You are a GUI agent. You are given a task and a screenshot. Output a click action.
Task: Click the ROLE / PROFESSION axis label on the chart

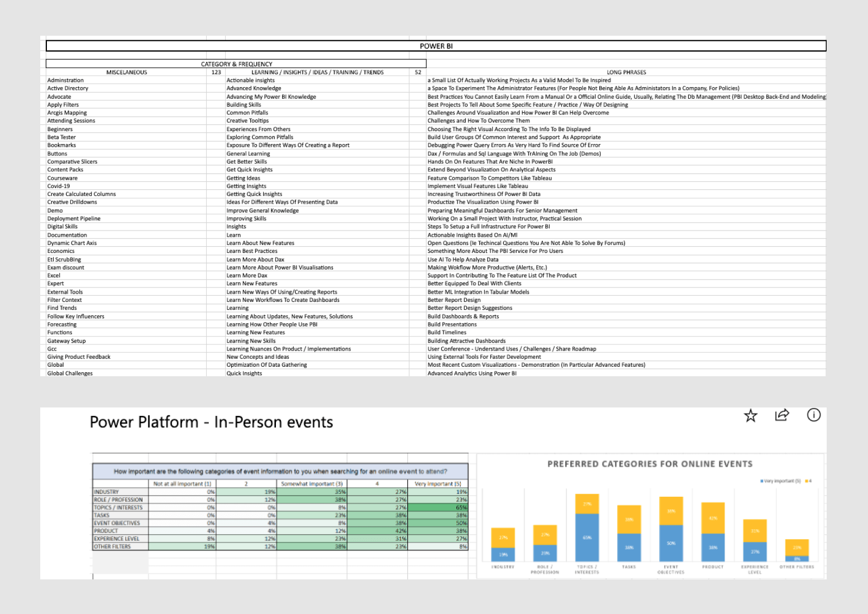click(545, 569)
